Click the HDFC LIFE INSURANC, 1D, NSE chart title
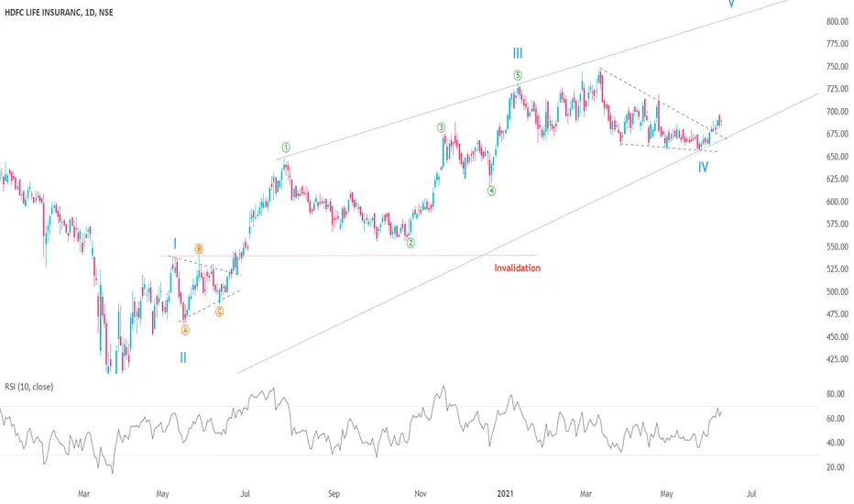This screenshot has width=854, height=504. pyautogui.click(x=59, y=12)
